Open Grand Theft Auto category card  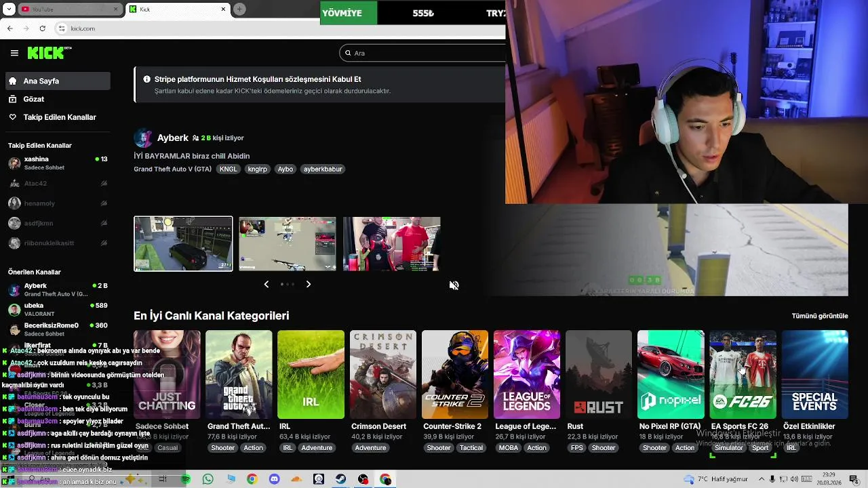(239, 374)
